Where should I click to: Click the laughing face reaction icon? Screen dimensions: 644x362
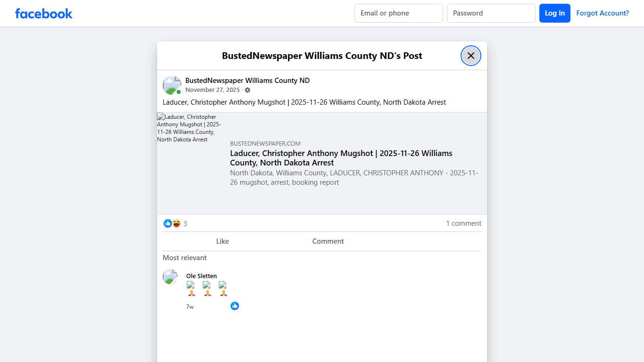point(176,223)
